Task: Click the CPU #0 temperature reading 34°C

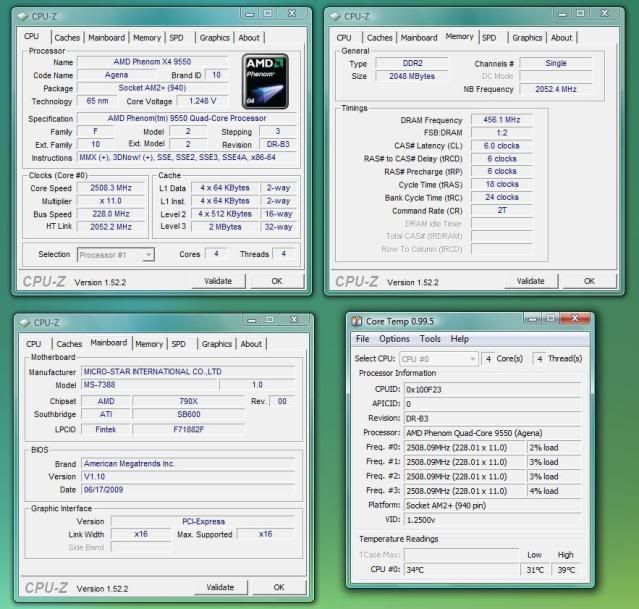Action: pyautogui.click(x=461, y=570)
